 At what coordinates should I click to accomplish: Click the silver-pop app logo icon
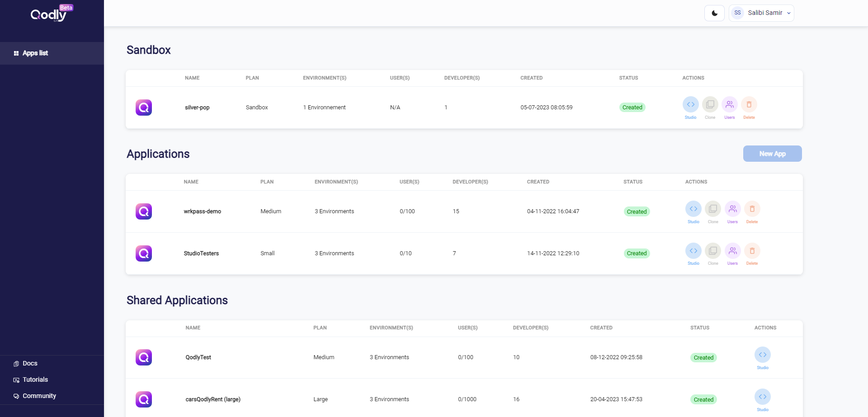point(144,108)
